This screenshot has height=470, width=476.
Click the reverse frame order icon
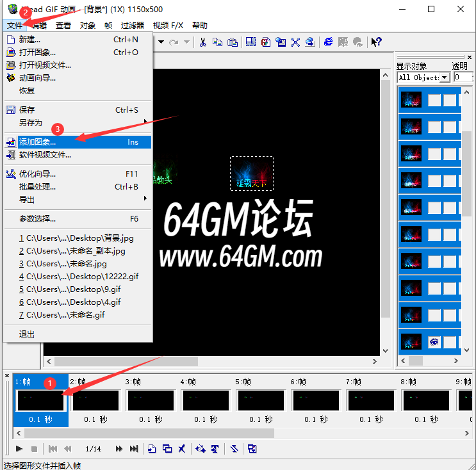(x=234, y=448)
